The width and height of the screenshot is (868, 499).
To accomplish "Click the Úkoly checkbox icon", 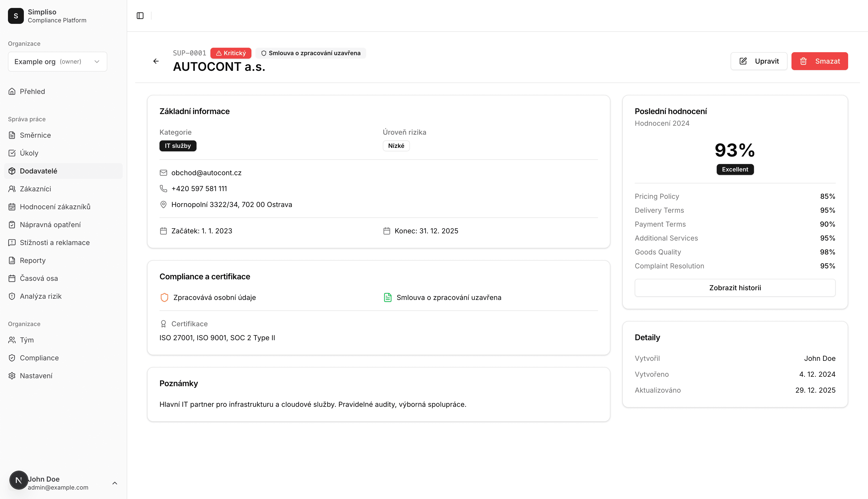I will click(12, 153).
